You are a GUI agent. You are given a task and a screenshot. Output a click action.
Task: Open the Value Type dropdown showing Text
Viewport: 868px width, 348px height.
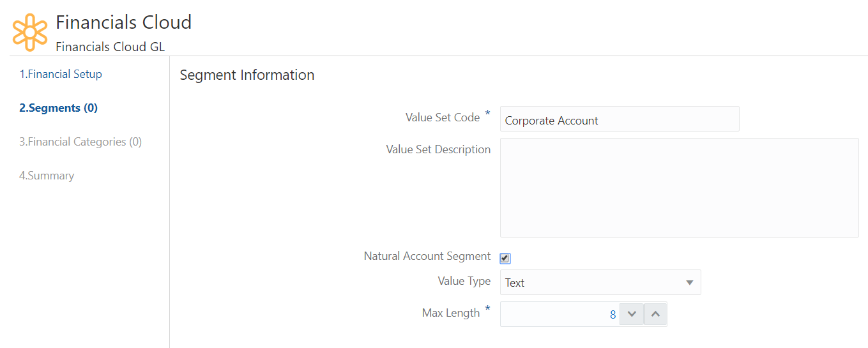(x=591, y=282)
